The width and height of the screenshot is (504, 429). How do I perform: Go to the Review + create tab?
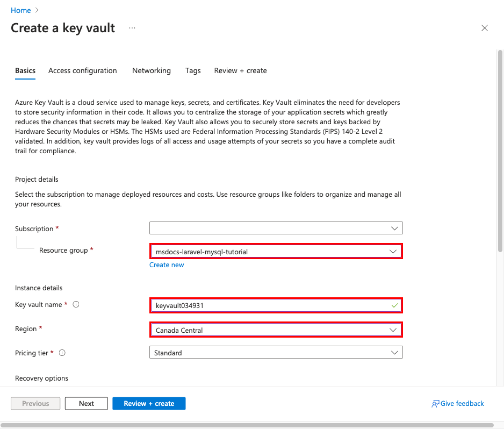pos(240,70)
